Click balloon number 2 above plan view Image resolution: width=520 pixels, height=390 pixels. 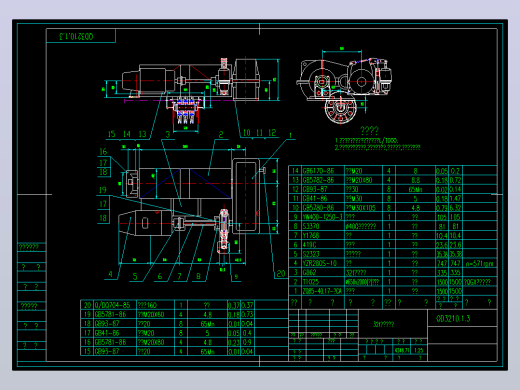click(221, 134)
